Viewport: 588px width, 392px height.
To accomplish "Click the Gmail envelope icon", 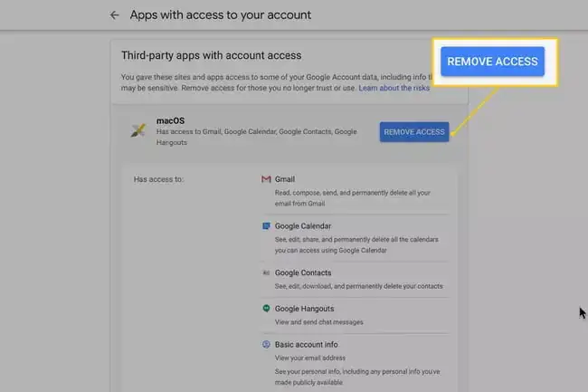I will tap(266, 179).
